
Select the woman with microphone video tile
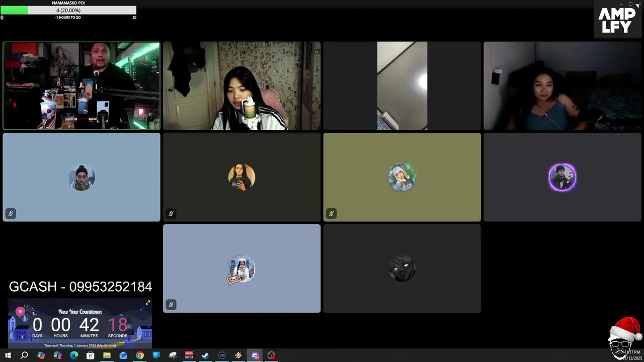[x=242, y=86]
